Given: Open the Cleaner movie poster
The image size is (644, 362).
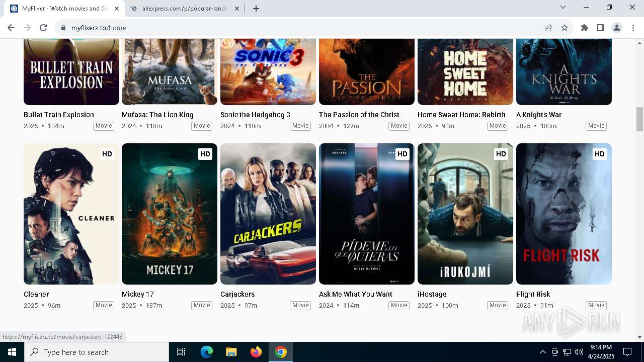Looking at the screenshot, I should 71,214.
